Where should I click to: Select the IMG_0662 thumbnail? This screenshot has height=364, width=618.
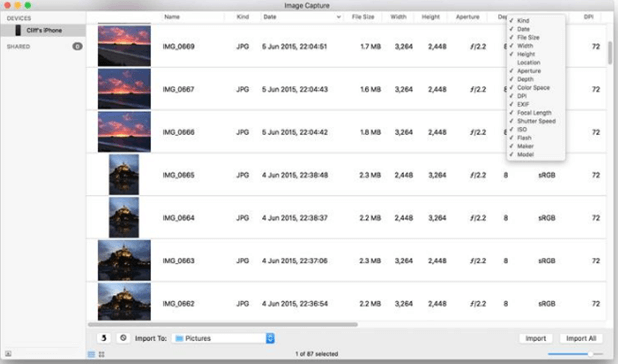124,302
